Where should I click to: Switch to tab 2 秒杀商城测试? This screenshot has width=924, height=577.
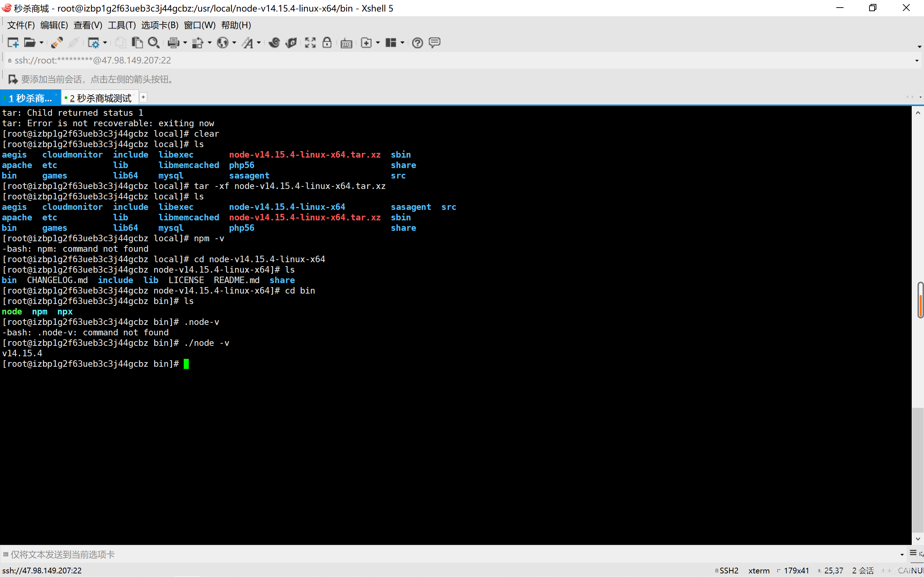pyautogui.click(x=100, y=98)
